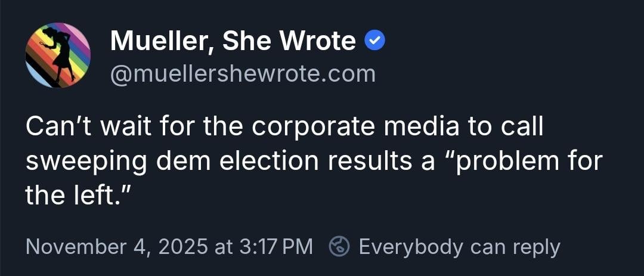Click the verified blue checkmark badge
The image size is (644, 276).
(375, 41)
